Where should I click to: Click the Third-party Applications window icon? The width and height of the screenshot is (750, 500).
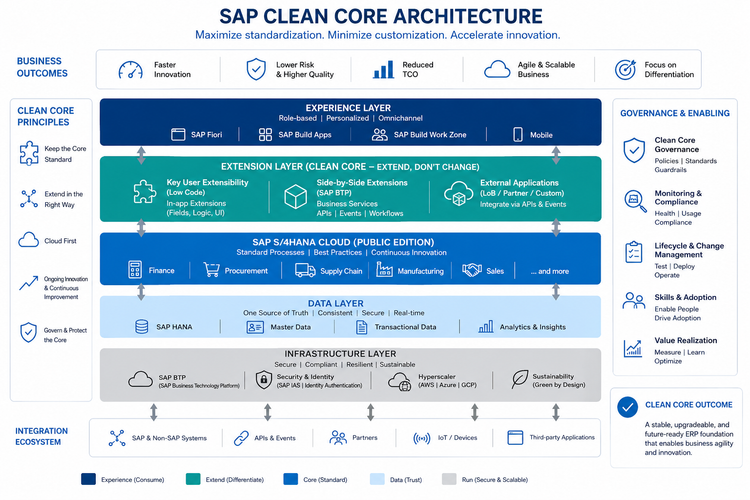515,437
